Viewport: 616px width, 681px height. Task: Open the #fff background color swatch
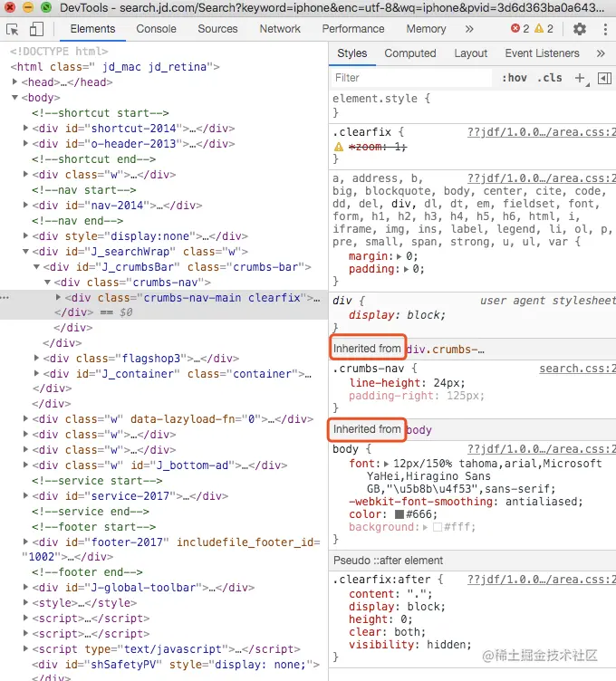438,527
